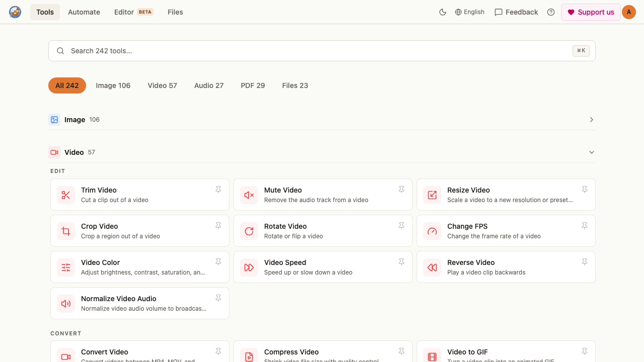This screenshot has width=644, height=362.
Task: Pin the Resize Video tool
Action: 585,190
